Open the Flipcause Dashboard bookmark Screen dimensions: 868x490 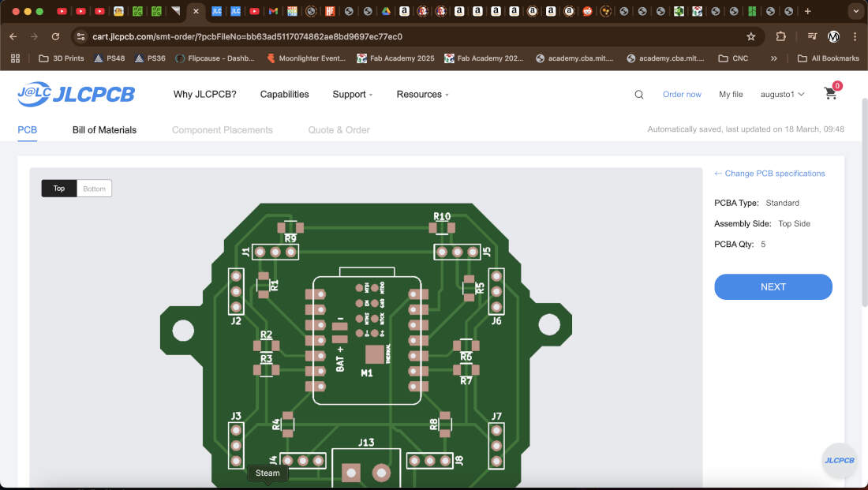point(215,58)
